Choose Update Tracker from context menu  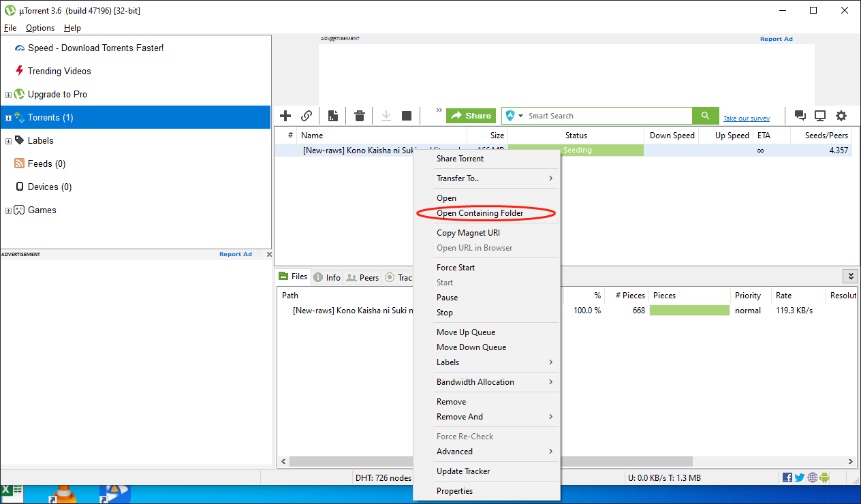tap(487, 471)
